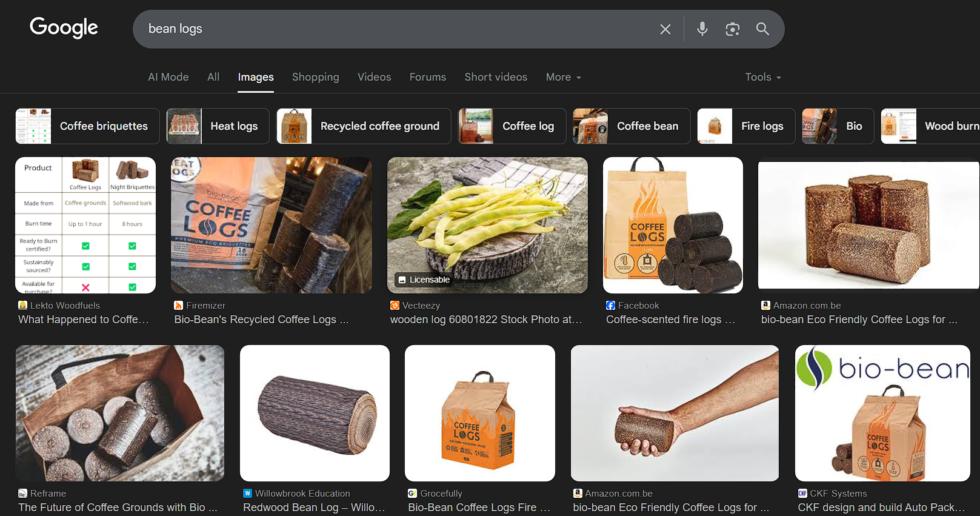980x516 pixels.
Task: Click the Licensable badge on bean photo
Action: [424, 280]
